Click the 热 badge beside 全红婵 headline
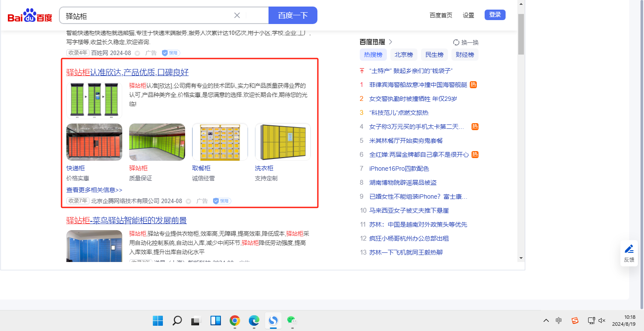 pyautogui.click(x=475, y=155)
